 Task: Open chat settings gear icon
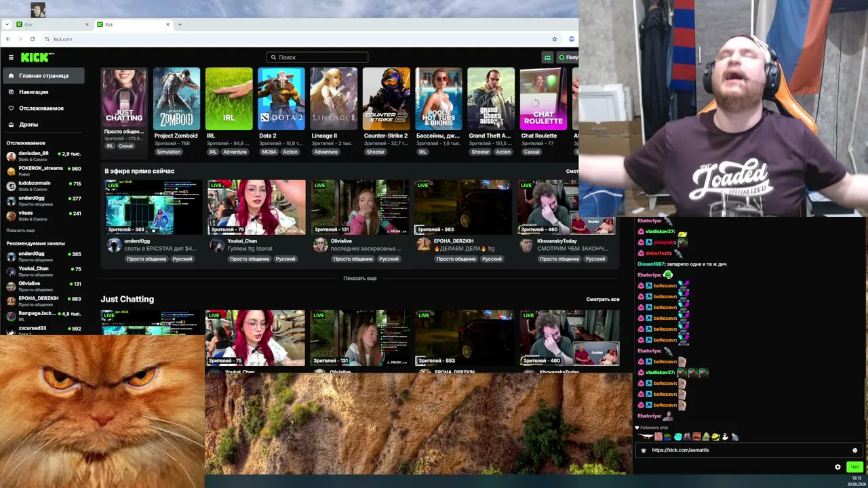(x=837, y=467)
